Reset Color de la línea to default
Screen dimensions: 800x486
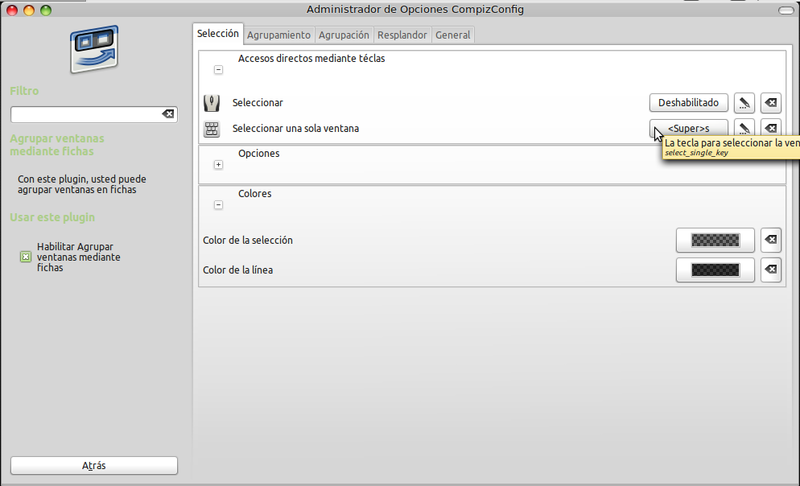[770, 270]
